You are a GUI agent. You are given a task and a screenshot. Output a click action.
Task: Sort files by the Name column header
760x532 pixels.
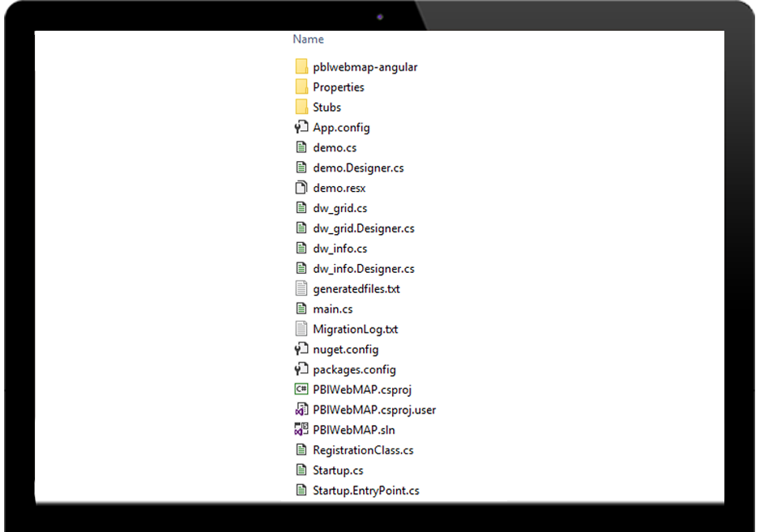click(x=308, y=39)
